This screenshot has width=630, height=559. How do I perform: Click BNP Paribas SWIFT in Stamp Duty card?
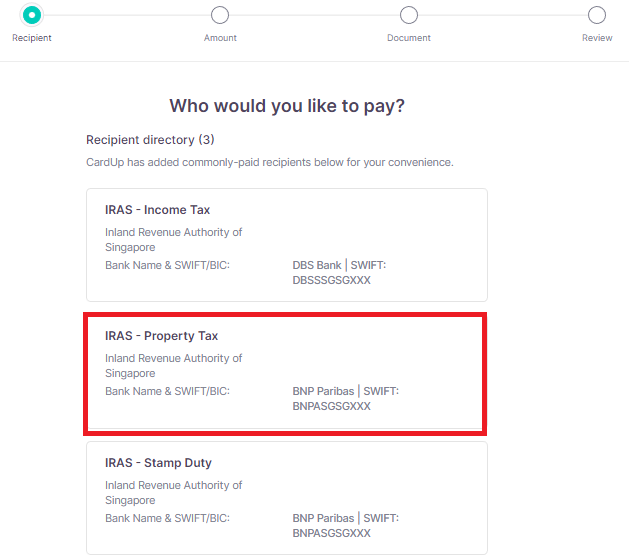[344, 526]
